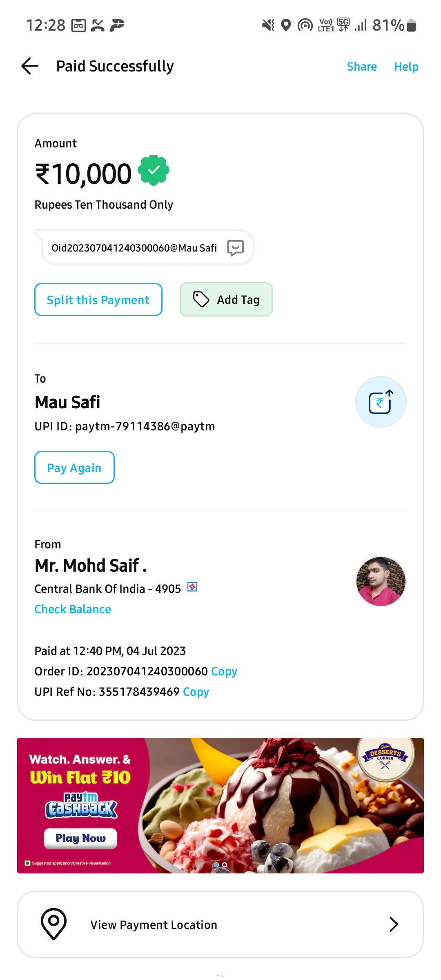Select the second banner carousel dot

pyautogui.click(x=225, y=865)
